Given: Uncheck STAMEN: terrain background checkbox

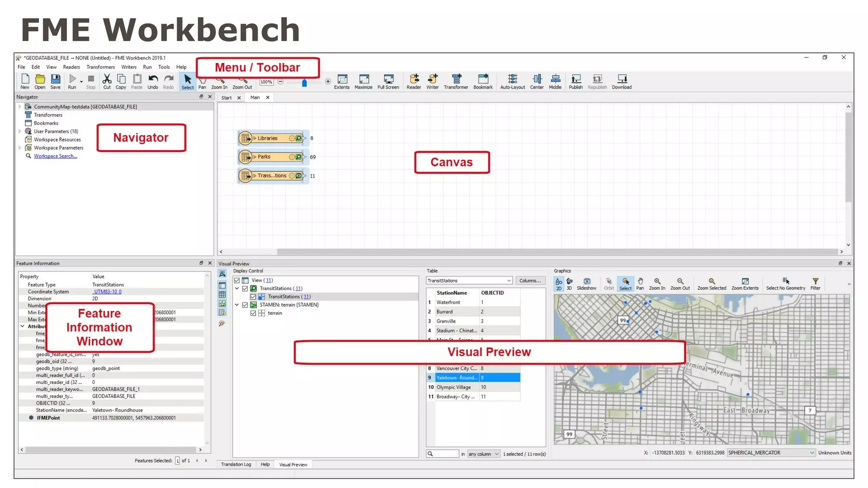Looking at the screenshot, I should pyautogui.click(x=245, y=305).
